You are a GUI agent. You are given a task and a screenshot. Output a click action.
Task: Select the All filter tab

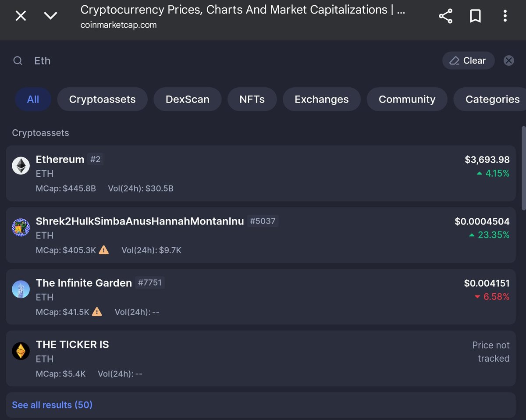click(33, 99)
